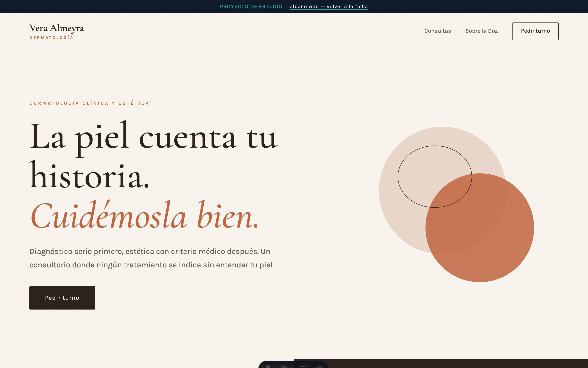The image size is (588, 368).
Task: Open the Vera Almeyra logo home link
Action: click(57, 31)
